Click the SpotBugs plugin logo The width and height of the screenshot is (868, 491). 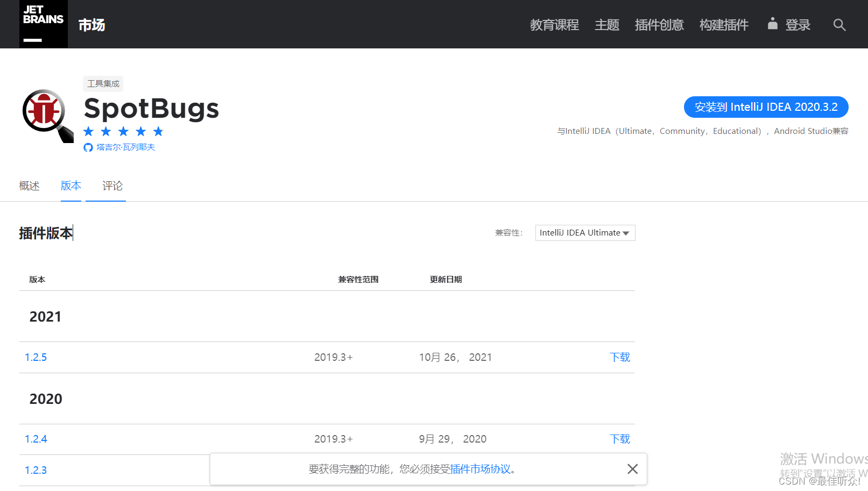click(47, 116)
